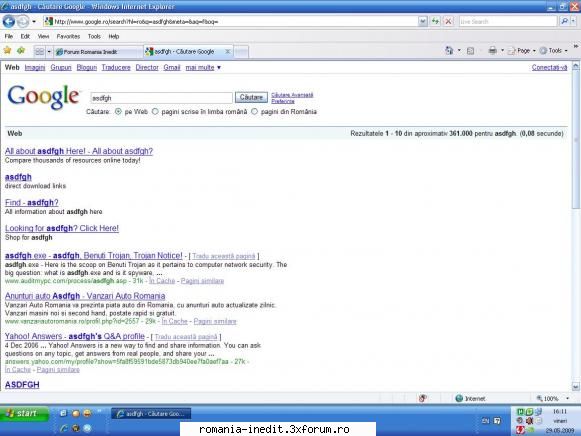Click the red Stop loading icon
This screenshot has height=436, width=581.
(x=448, y=21)
